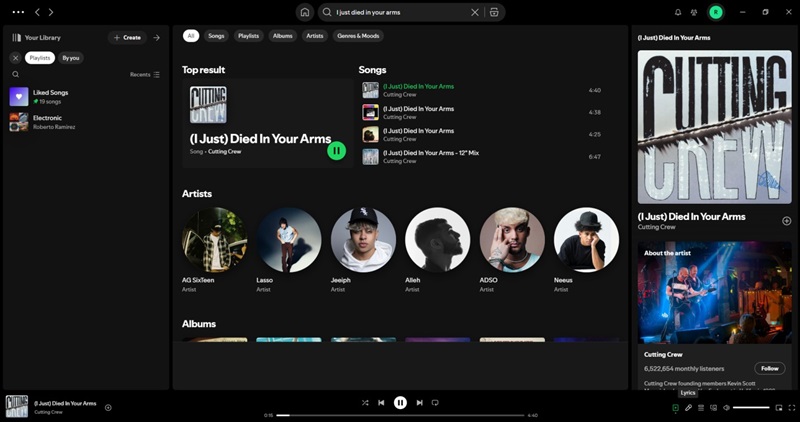
Task: Open song title in Now Playing panel
Action: [x=691, y=216]
